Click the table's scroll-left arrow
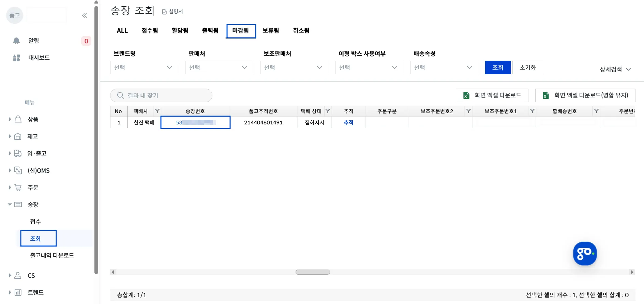The width and height of the screenshot is (644, 304). tap(113, 272)
